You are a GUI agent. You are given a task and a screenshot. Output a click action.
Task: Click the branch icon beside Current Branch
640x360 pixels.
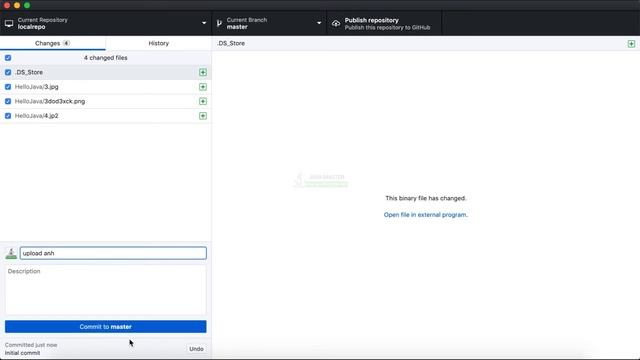(x=219, y=23)
